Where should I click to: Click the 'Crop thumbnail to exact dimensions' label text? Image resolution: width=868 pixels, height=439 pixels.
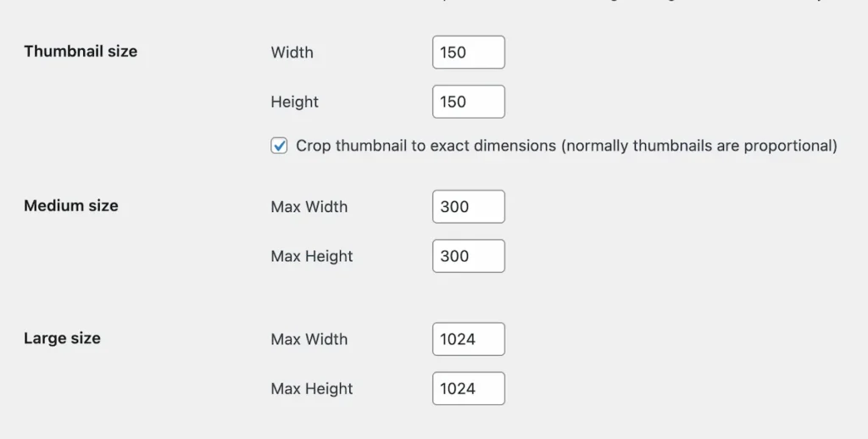(426, 146)
